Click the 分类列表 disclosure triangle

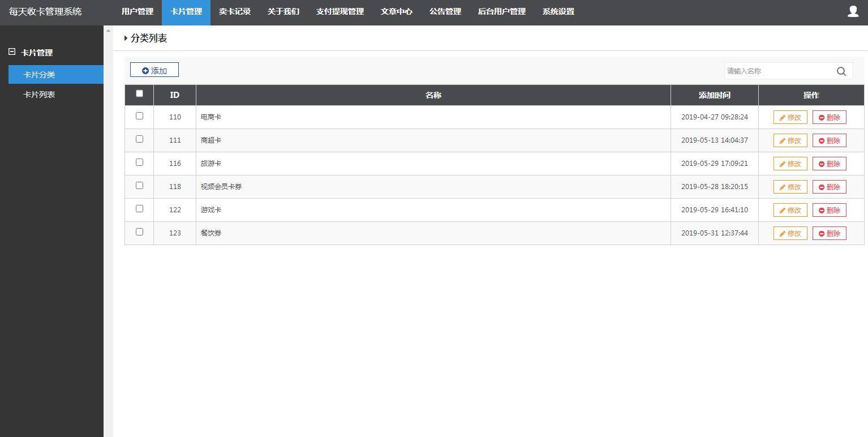(x=126, y=38)
